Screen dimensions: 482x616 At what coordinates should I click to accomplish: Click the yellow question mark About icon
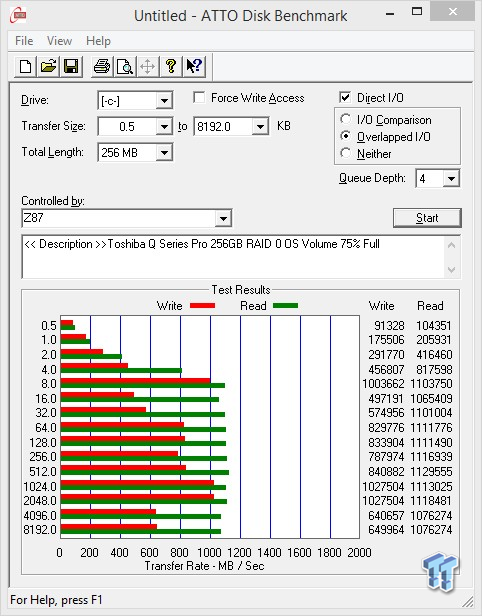170,66
